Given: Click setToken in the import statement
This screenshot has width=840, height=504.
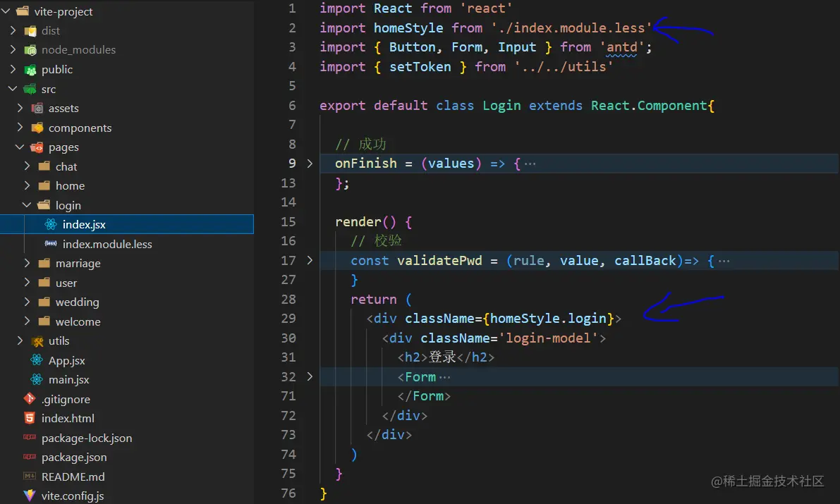Looking at the screenshot, I should point(420,67).
